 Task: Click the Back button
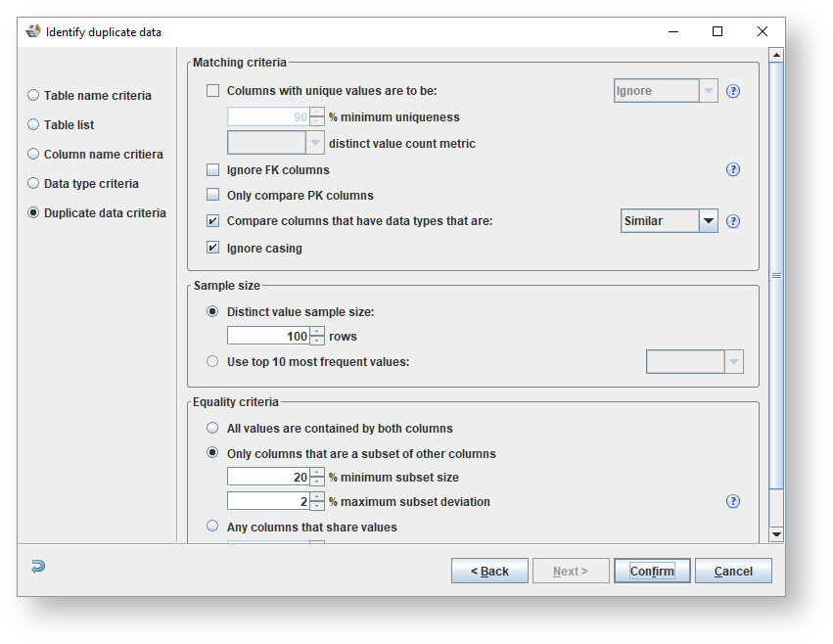click(489, 571)
